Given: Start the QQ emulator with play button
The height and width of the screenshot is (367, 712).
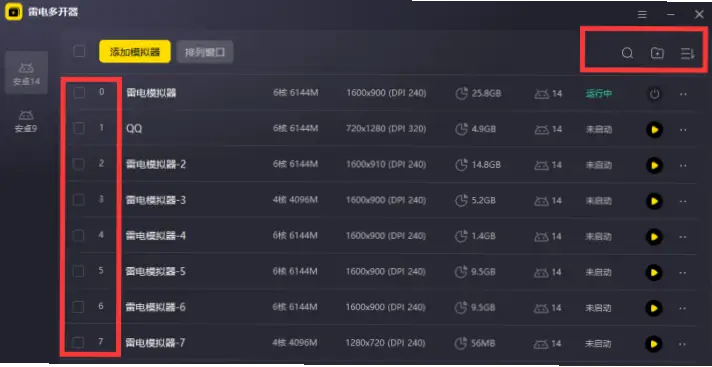Looking at the screenshot, I should pyautogui.click(x=654, y=130).
